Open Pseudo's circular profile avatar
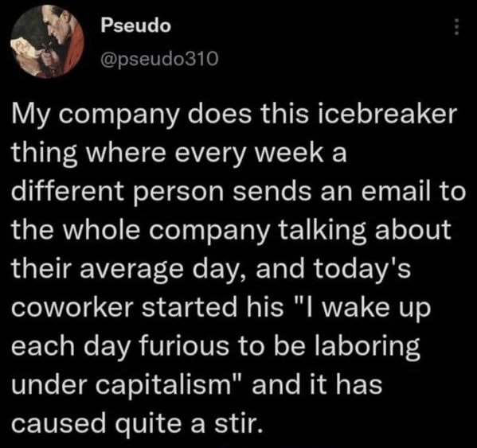The width and height of the screenshot is (477, 448). click(47, 41)
